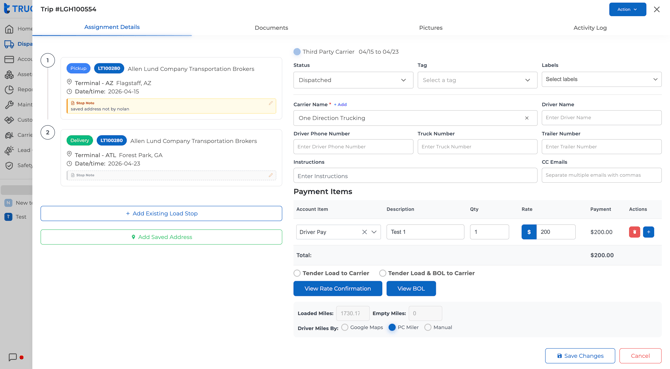Click Add Existing Load Stop button

pyautogui.click(x=162, y=214)
